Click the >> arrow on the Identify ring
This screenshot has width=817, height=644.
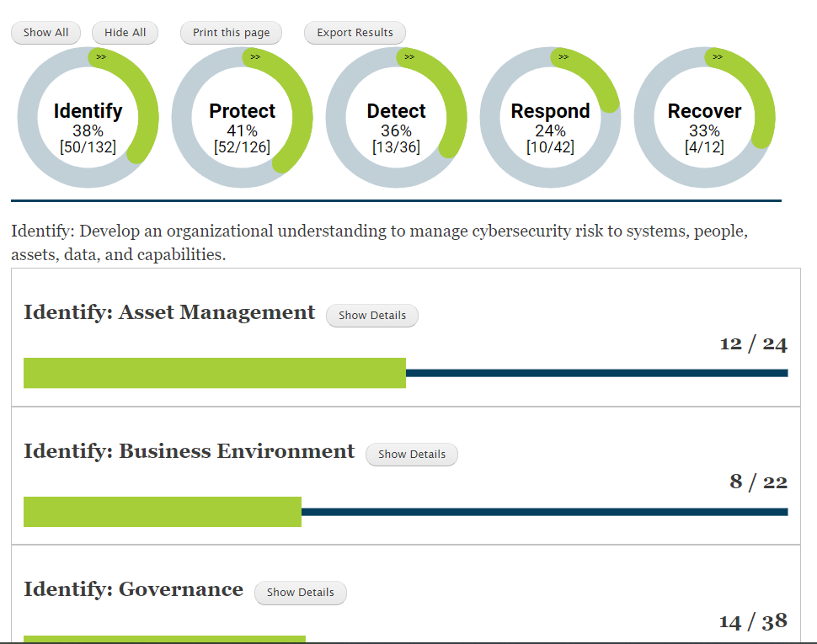(101, 56)
